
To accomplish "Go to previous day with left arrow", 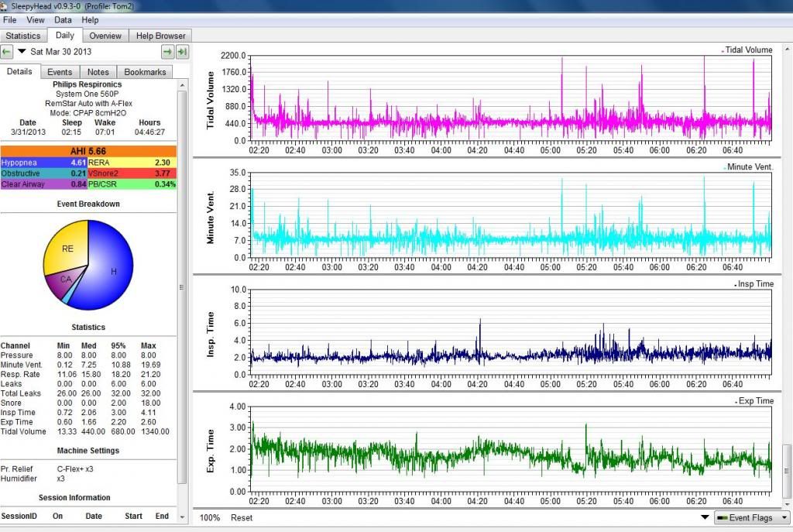I will click(7, 52).
